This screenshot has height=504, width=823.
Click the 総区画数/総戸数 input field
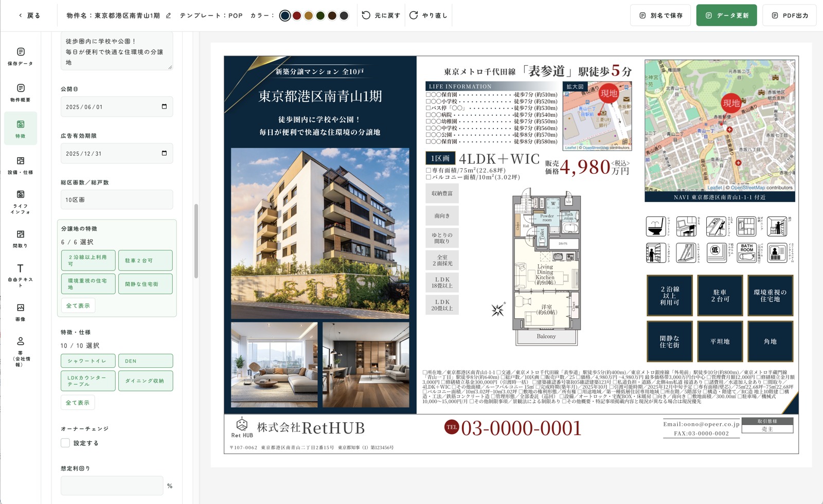[117, 200]
